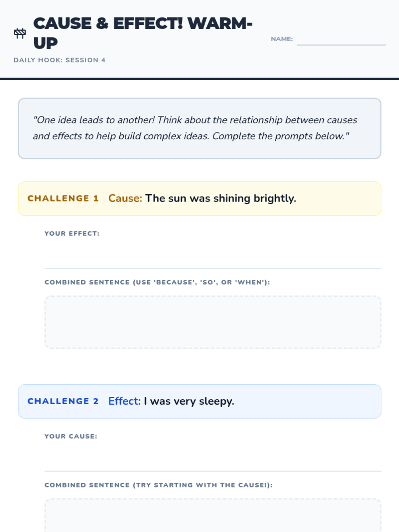Click the barrier icon beside the title

20,33
